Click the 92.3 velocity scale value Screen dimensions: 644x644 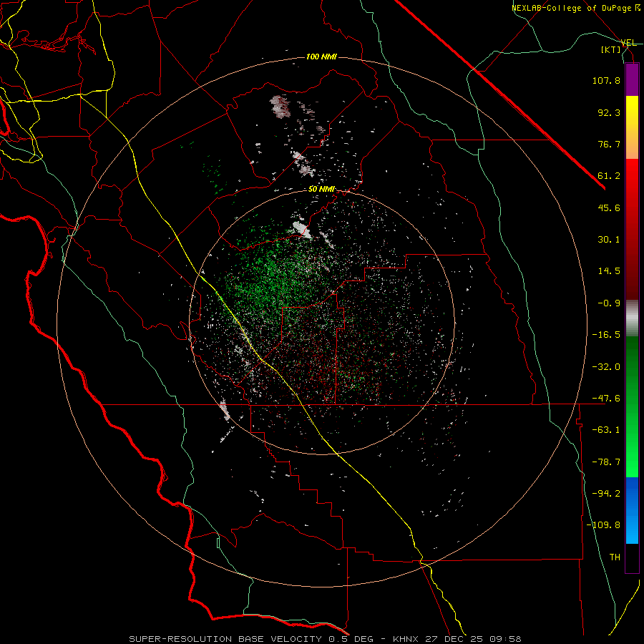pos(609,112)
